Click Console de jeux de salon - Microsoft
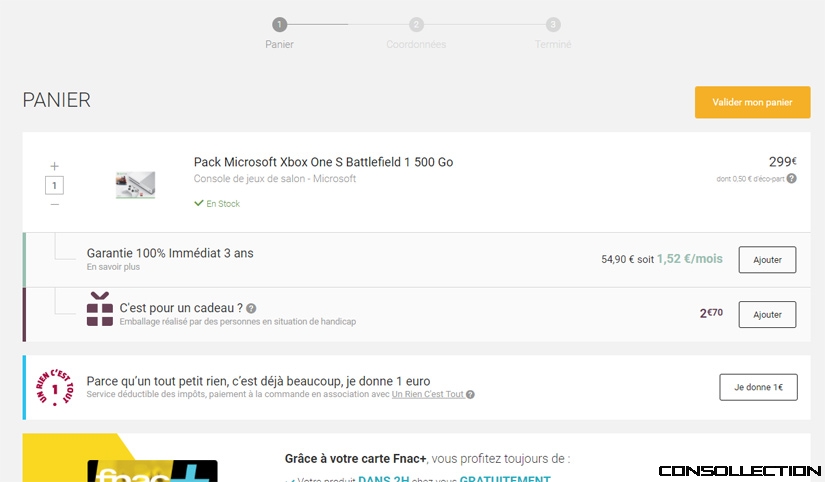The width and height of the screenshot is (825, 482). point(275,178)
